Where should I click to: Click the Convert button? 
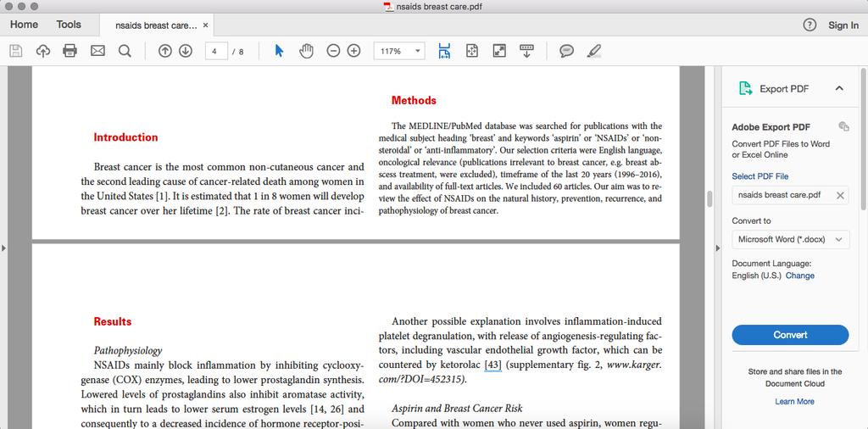click(790, 335)
